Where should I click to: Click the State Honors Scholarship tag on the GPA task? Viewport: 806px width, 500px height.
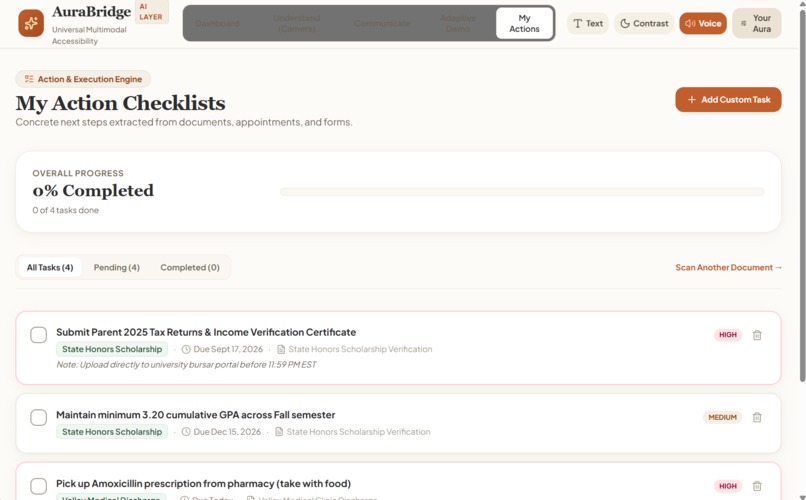(x=112, y=432)
